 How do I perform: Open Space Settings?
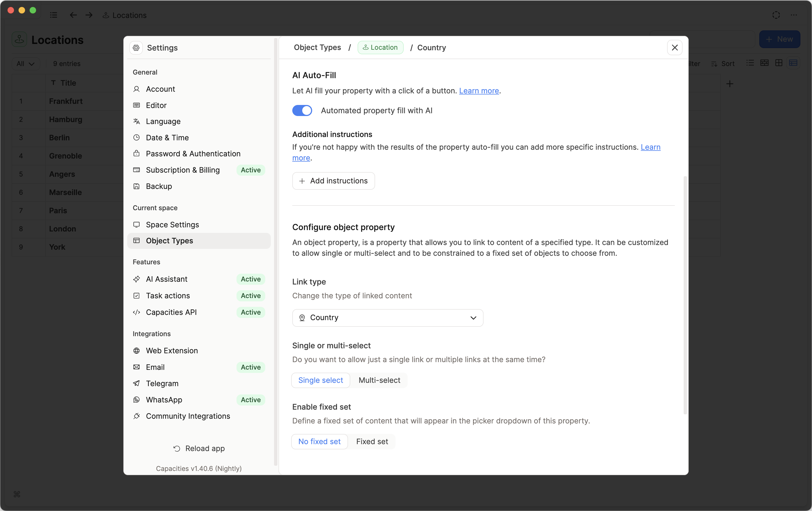pos(199,225)
